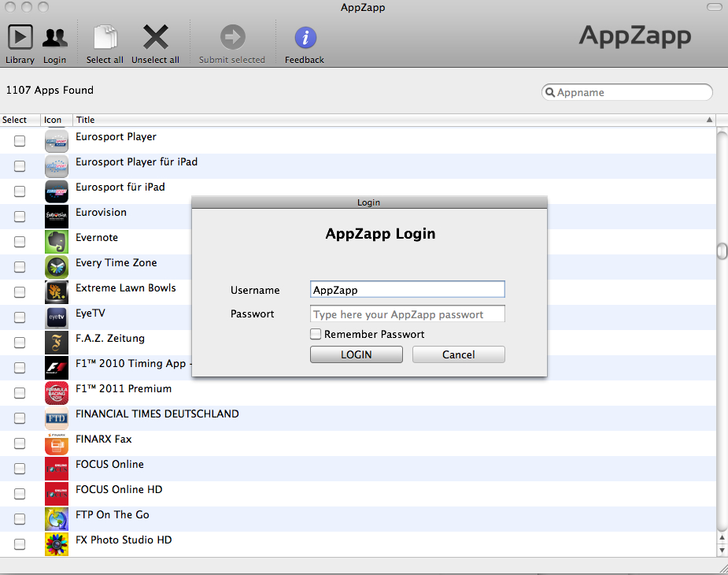Click the Unselect all X icon

coord(156,37)
